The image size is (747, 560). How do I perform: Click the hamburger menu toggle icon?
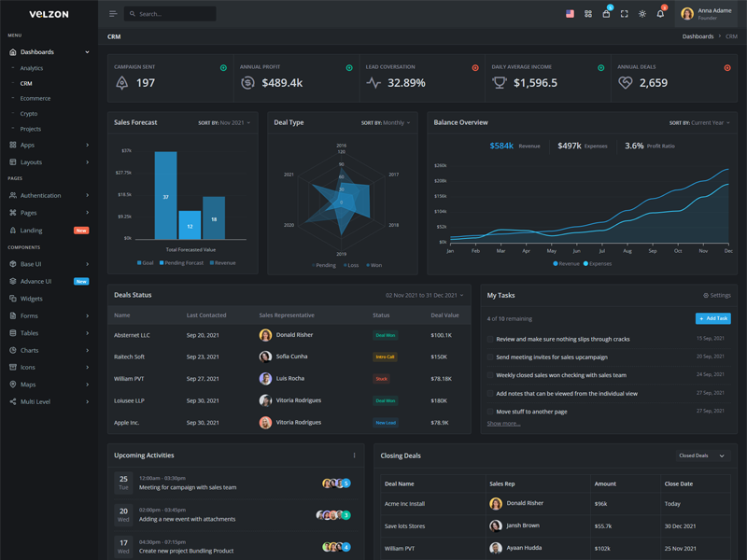(x=113, y=14)
